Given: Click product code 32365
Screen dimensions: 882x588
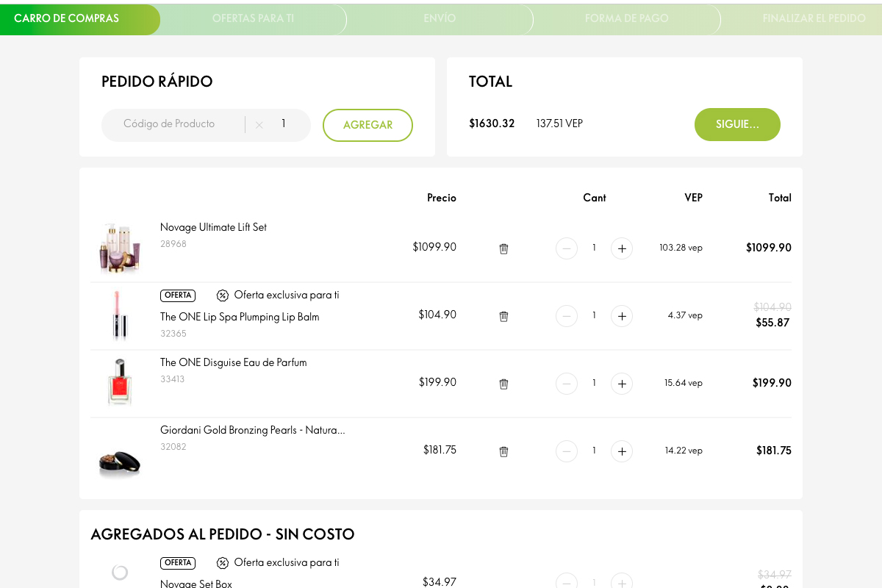Looking at the screenshot, I should click(173, 334).
